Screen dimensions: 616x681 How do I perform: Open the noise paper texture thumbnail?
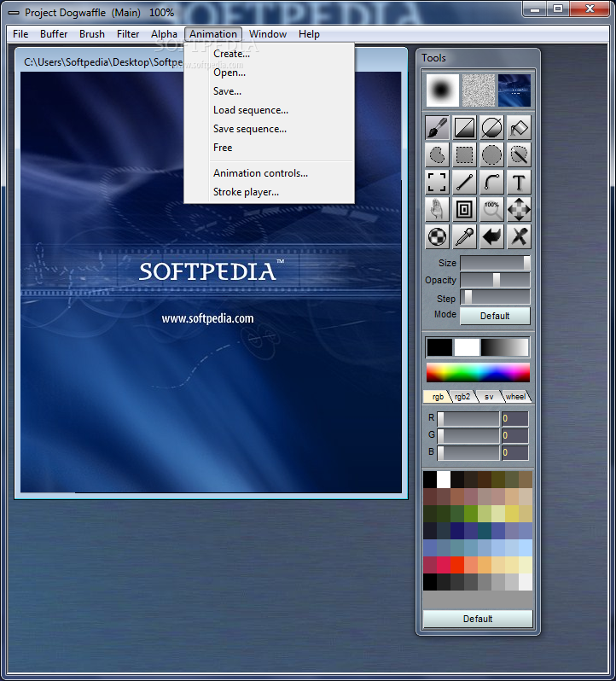(479, 90)
